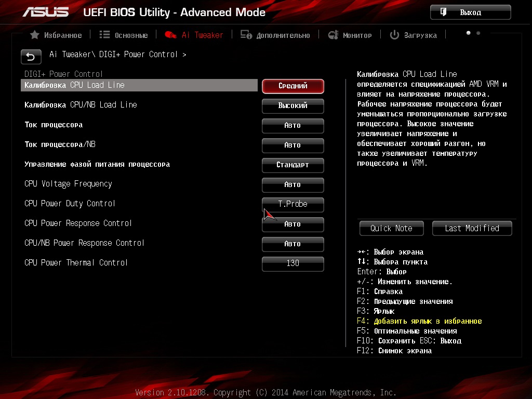Viewport: 532px width, 399px height.
Task: Open the Загрузка tab
Action: (x=413, y=35)
